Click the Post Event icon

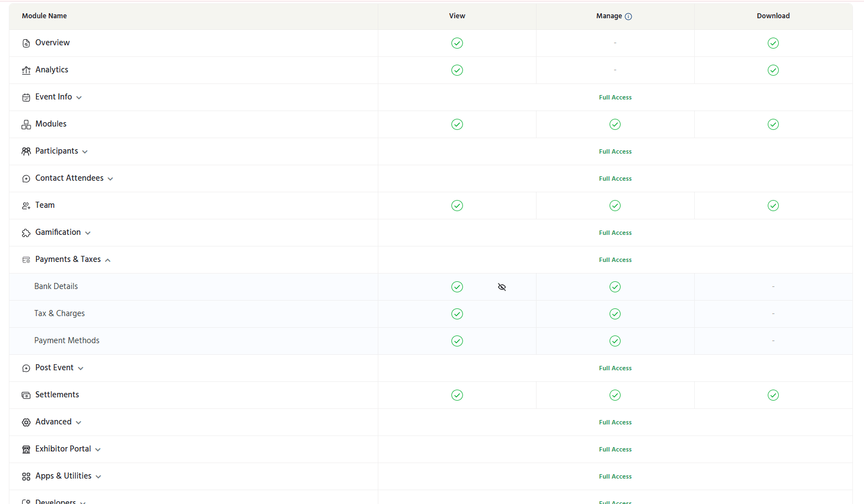(26, 368)
